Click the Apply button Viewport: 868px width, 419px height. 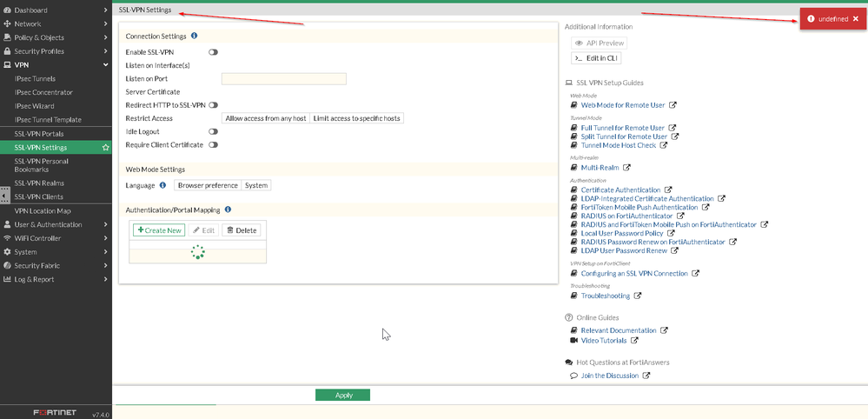click(x=342, y=396)
